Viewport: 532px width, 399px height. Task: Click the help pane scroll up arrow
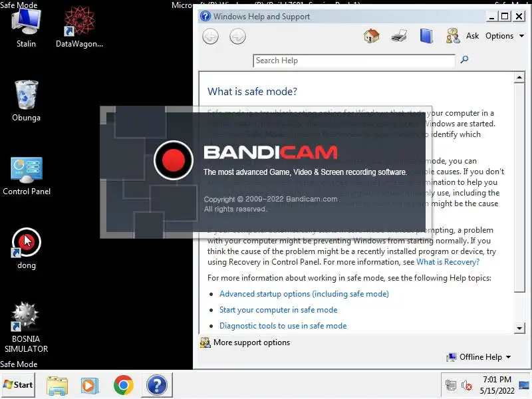tap(519, 77)
